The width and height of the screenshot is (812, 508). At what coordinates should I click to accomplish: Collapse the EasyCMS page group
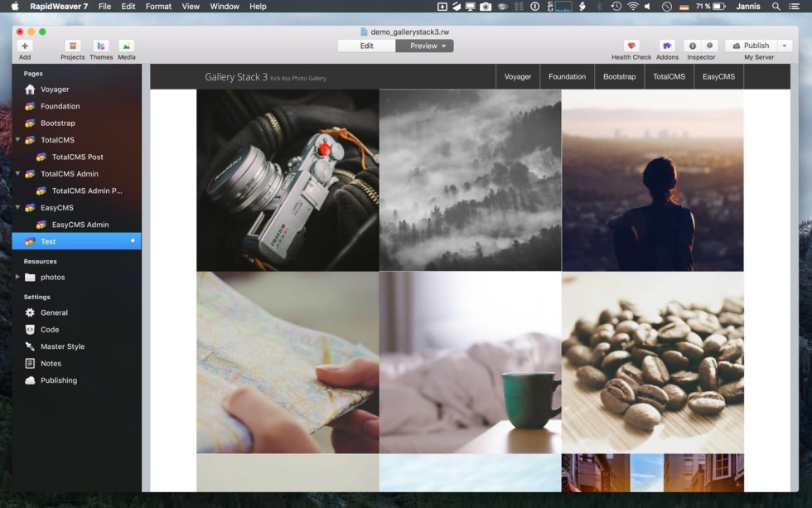click(x=17, y=207)
